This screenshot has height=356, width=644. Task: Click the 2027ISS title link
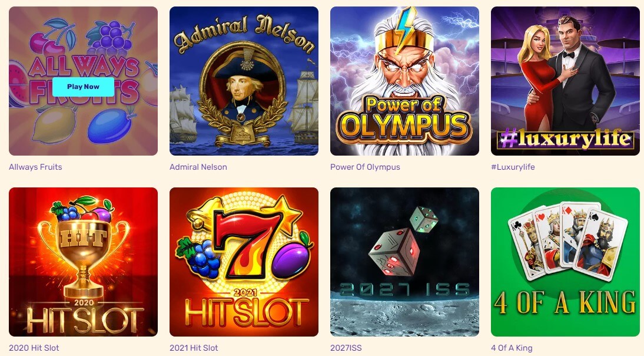click(346, 348)
